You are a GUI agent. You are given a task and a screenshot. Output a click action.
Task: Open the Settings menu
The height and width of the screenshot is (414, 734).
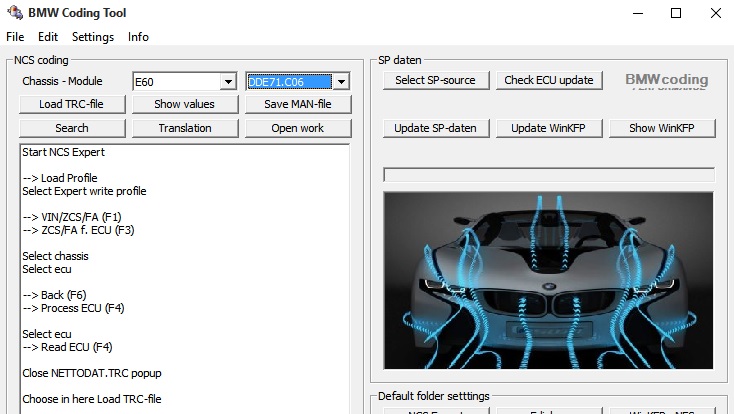(x=93, y=37)
